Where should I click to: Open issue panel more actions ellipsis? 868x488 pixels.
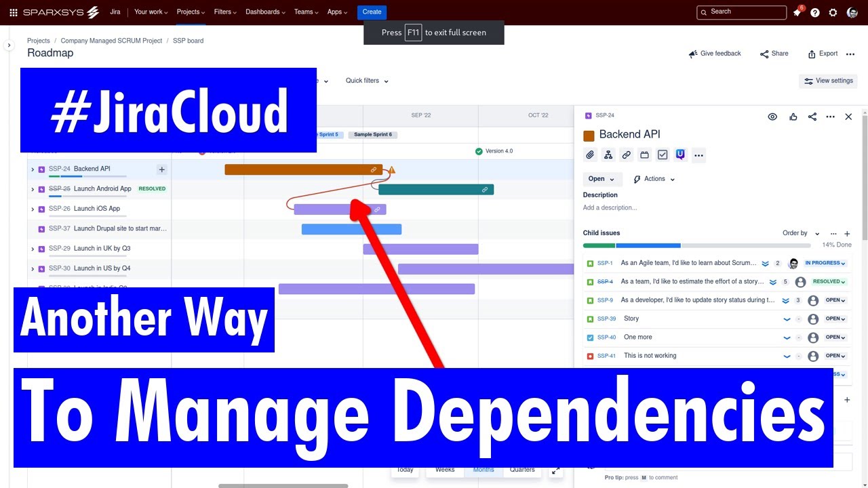830,117
